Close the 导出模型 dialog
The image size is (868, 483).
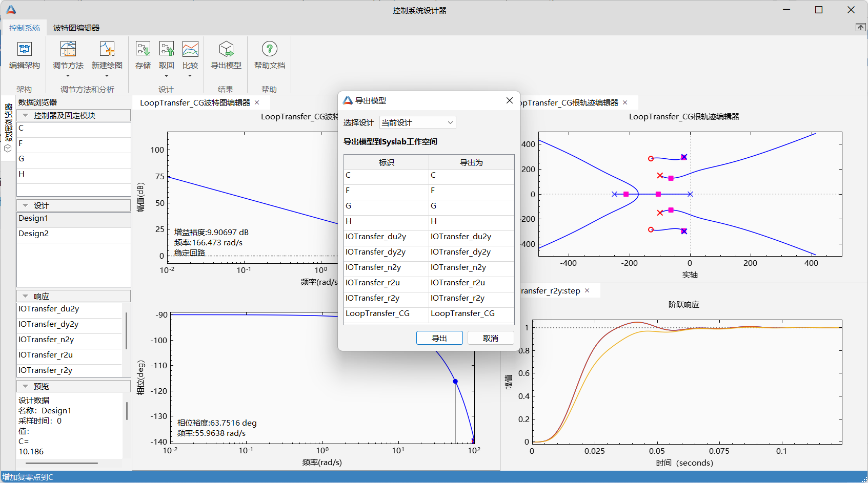[x=509, y=100]
